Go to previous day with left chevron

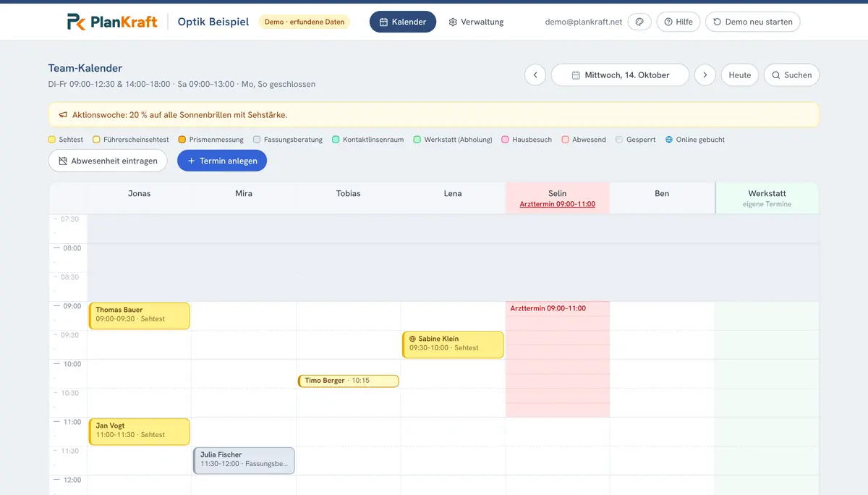pyautogui.click(x=535, y=75)
